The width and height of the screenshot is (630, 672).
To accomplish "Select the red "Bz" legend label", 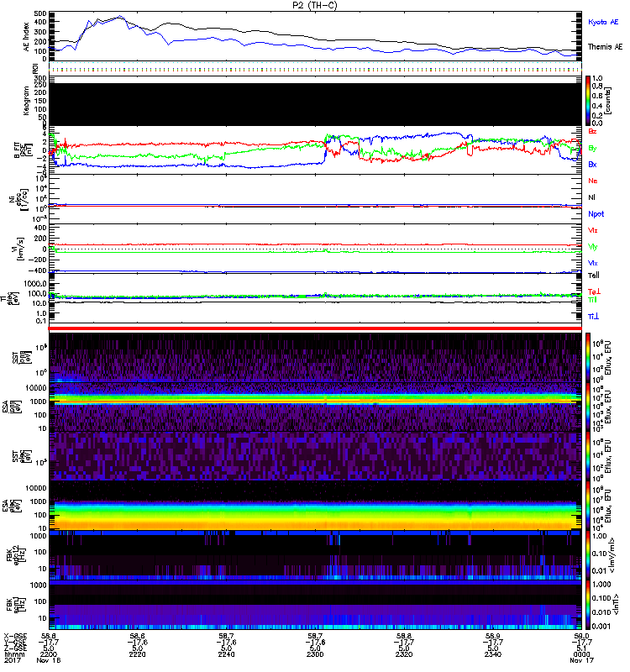I will pyautogui.click(x=592, y=131).
